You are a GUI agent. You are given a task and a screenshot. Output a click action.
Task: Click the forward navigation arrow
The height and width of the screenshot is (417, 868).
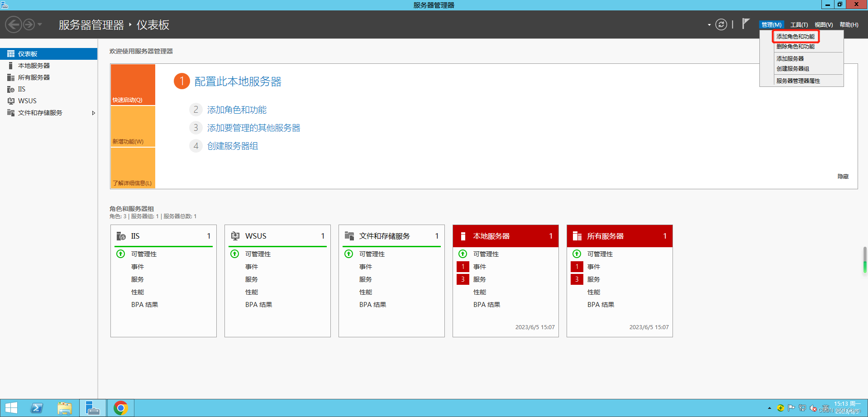coord(29,24)
